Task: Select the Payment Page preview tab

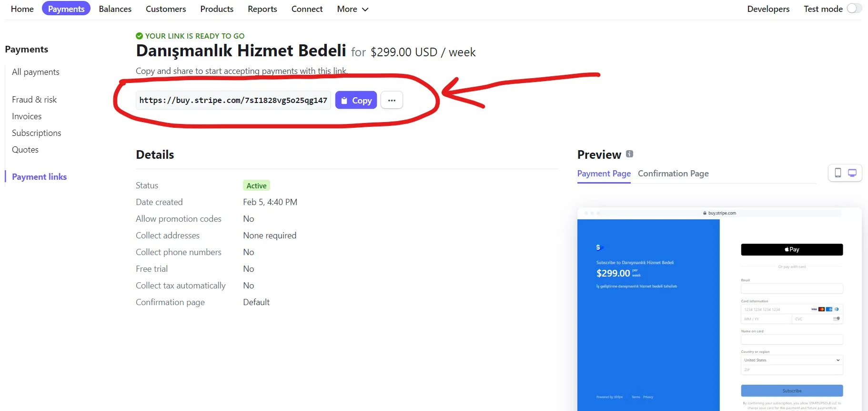Action: (x=604, y=174)
